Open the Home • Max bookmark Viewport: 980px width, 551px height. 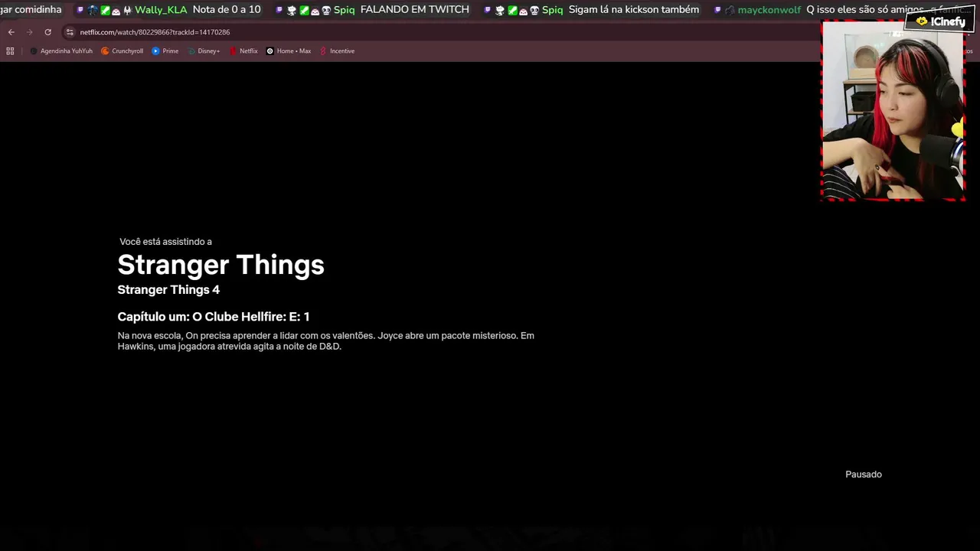289,51
